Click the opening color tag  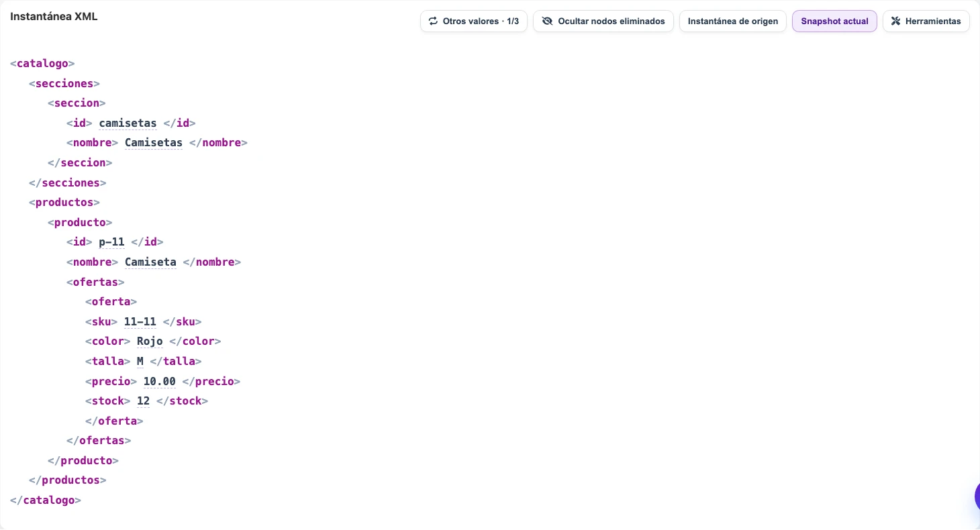coord(107,341)
